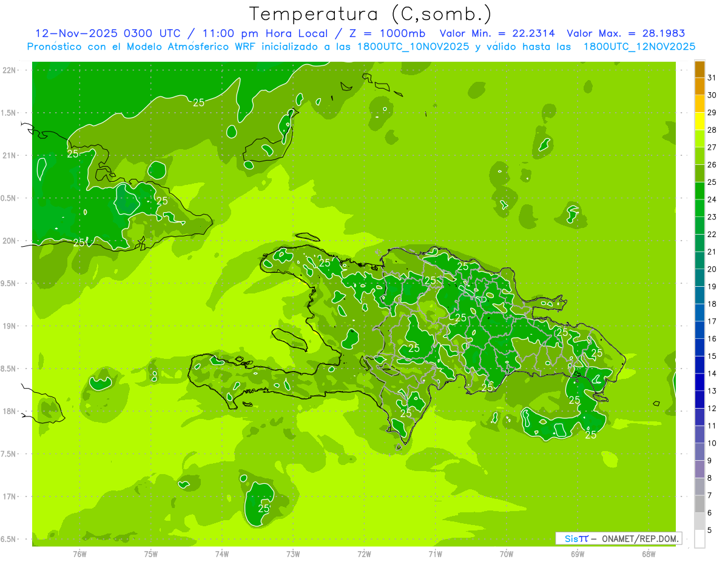
Task: Select 'Valor Max. = 28.1983' text
Action: point(626,33)
